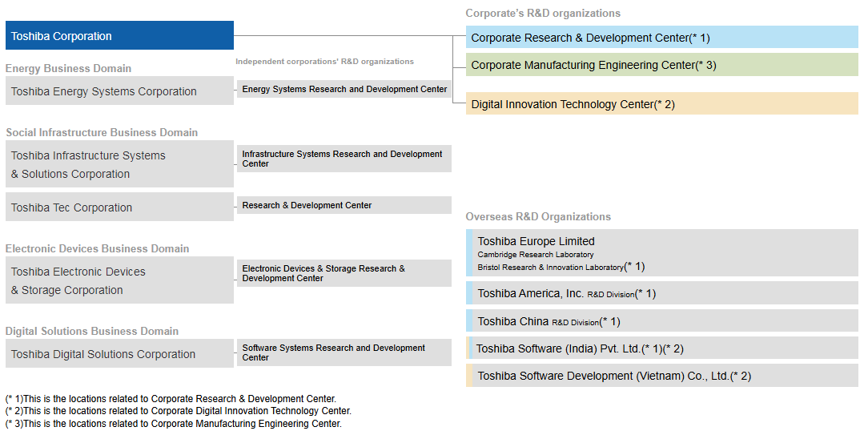
Task: Select Toshiba Digital Solutions Corporation box
Action: tap(119, 353)
